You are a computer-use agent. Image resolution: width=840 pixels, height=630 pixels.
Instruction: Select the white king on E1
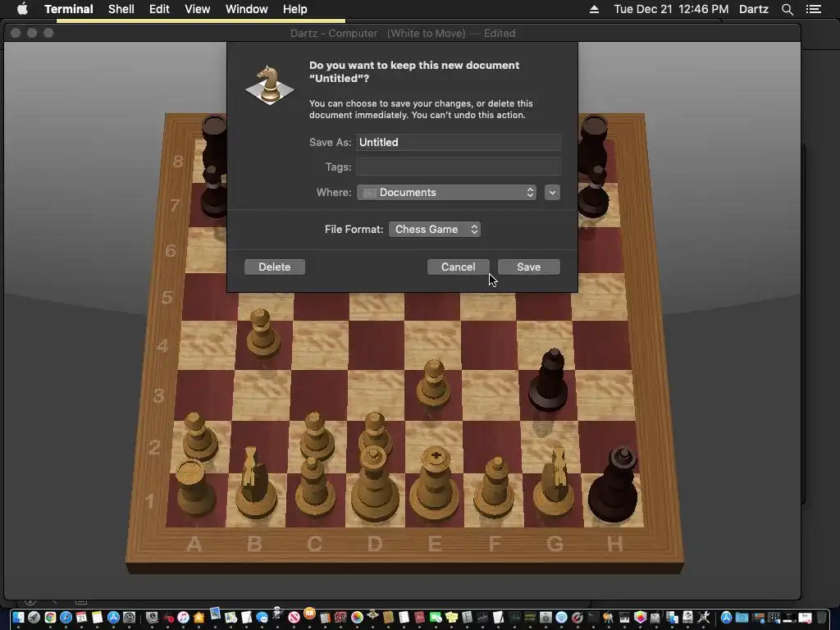pyautogui.click(x=435, y=485)
